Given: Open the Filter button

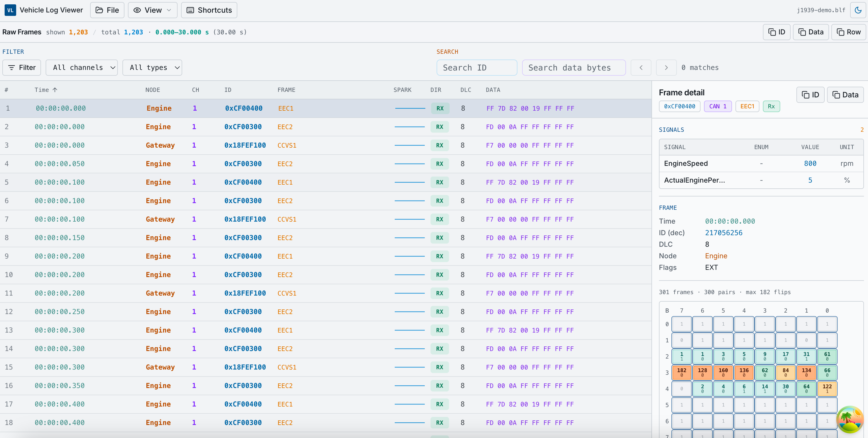Looking at the screenshot, I should pos(22,67).
